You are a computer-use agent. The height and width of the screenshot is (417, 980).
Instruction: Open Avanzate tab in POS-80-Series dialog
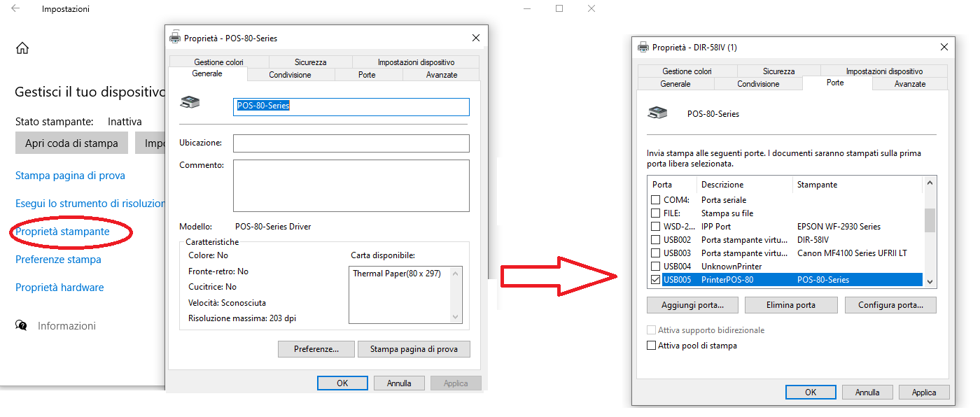[442, 75]
